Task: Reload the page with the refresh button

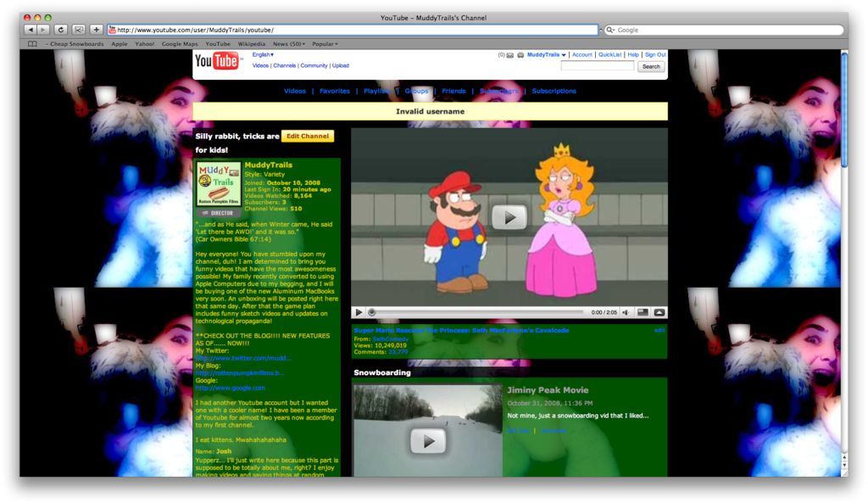Action: (x=61, y=30)
